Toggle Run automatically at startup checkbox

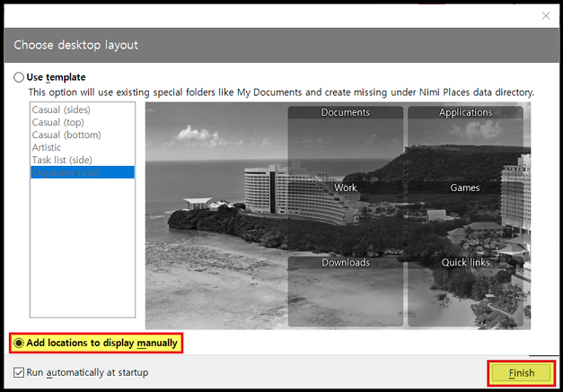[19, 372]
